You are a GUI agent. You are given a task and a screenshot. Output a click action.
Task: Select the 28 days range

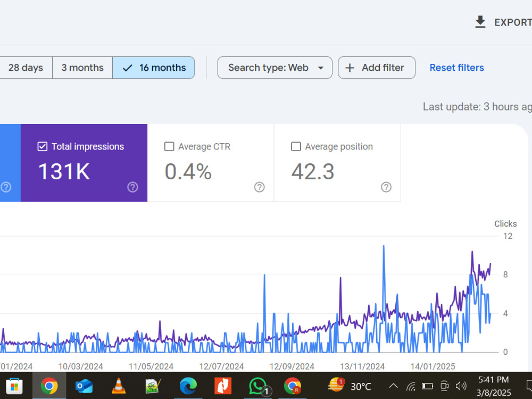click(26, 68)
